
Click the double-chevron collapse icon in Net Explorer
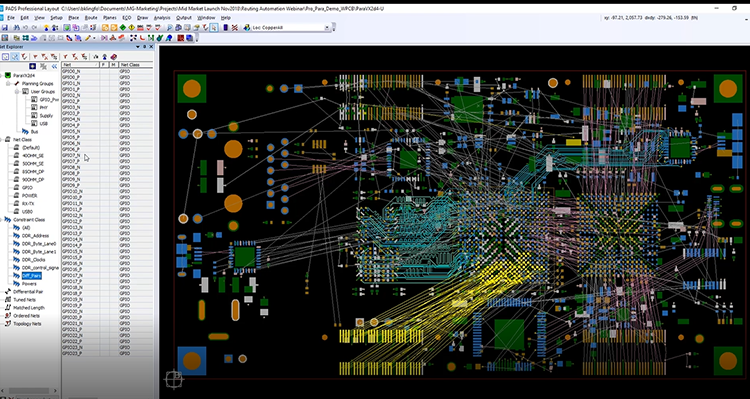tap(54, 66)
